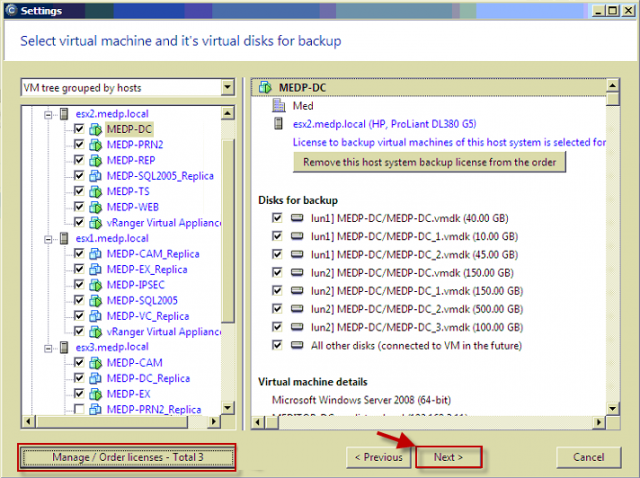Open Manage / Order licenses - Total 3

pos(127,457)
